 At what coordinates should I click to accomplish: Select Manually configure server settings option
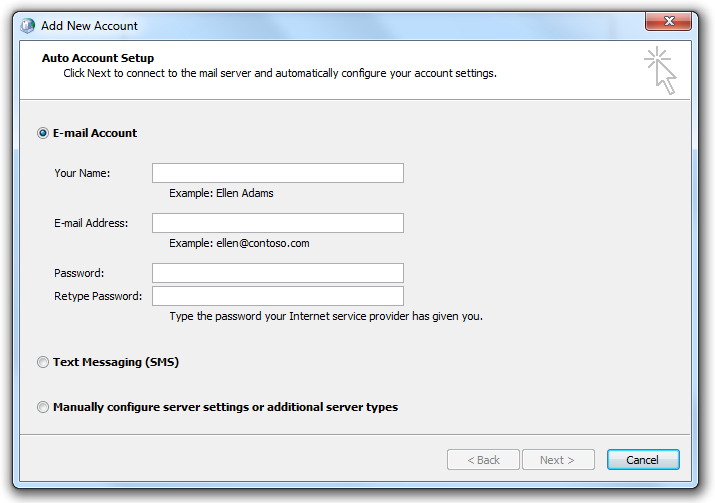pos(43,407)
